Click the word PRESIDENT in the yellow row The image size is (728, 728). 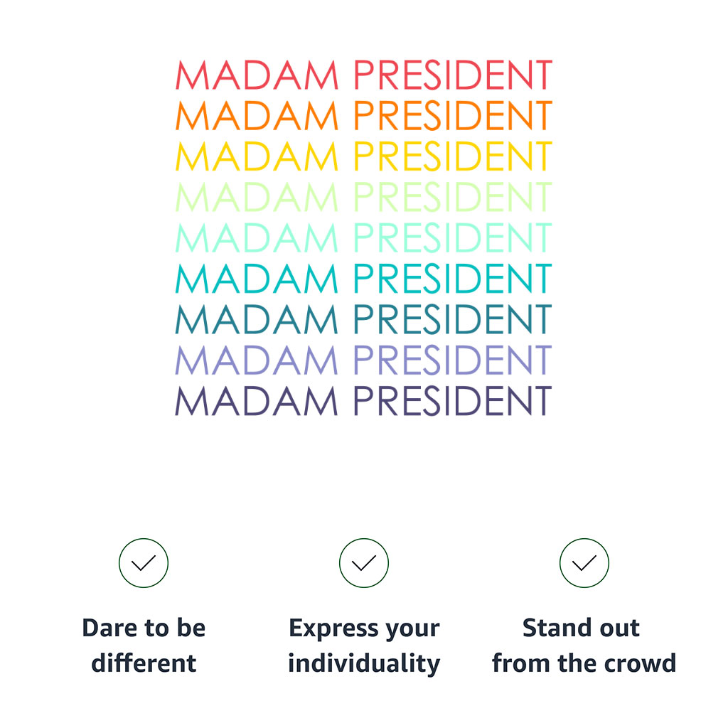453,156
